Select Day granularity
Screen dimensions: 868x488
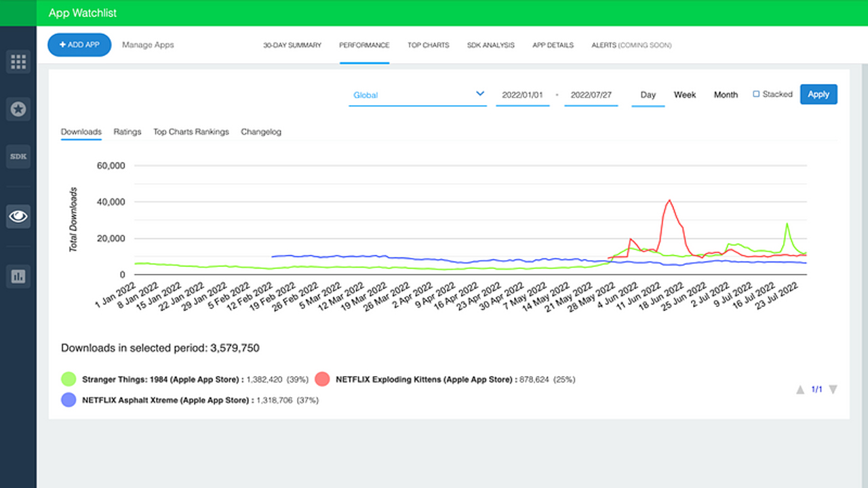pos(648,95)
